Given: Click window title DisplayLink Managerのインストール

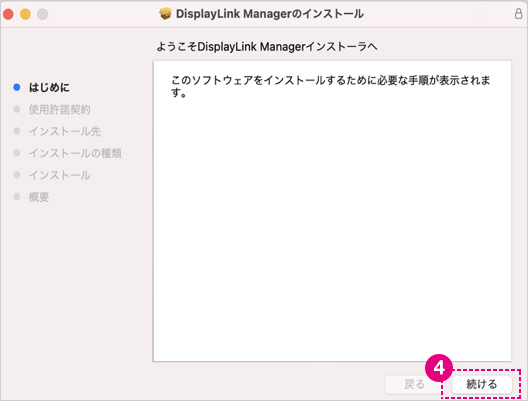Looking at the screenshot, I should 270,14.
